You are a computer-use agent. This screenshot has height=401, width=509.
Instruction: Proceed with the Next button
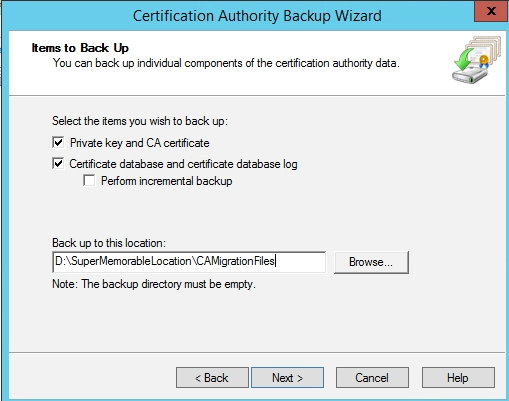coord(287,378)
